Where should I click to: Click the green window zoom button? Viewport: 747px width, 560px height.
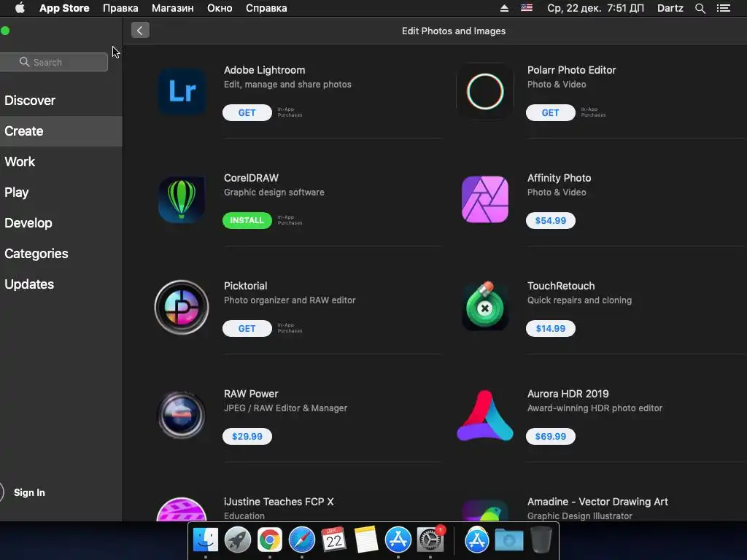(5, 31)
